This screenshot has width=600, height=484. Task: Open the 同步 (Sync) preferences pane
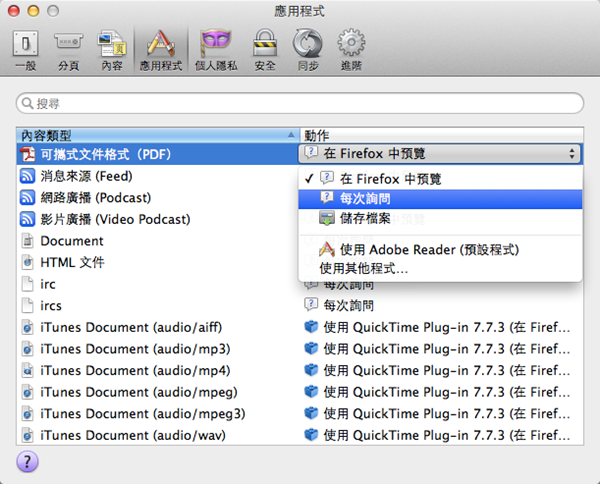point(307,49)
